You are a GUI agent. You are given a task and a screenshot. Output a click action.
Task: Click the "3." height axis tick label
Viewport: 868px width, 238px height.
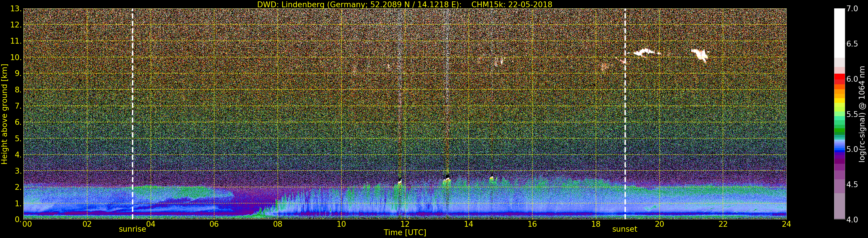pyautogui.click(x=18, y=171)
